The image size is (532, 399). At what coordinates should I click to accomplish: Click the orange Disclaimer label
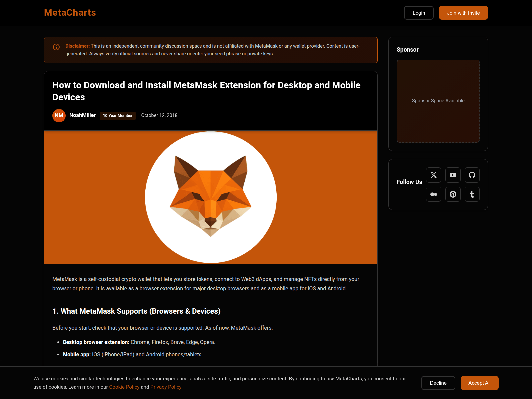pyautogui.click(x=77, y=46)
